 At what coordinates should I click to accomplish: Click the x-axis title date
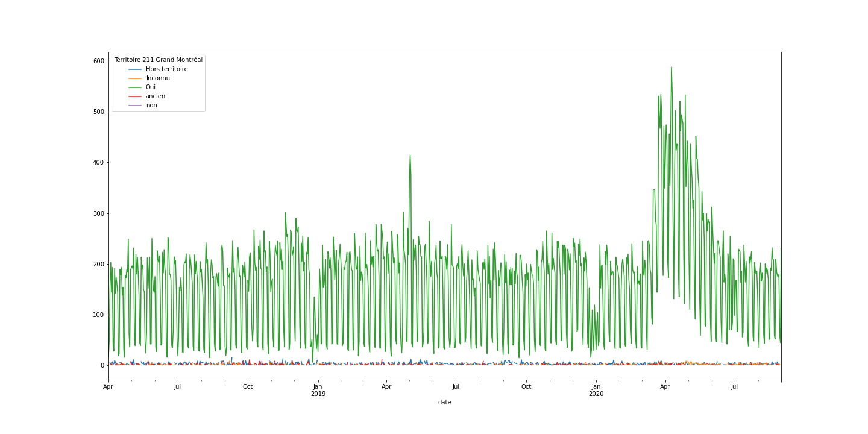444,403
